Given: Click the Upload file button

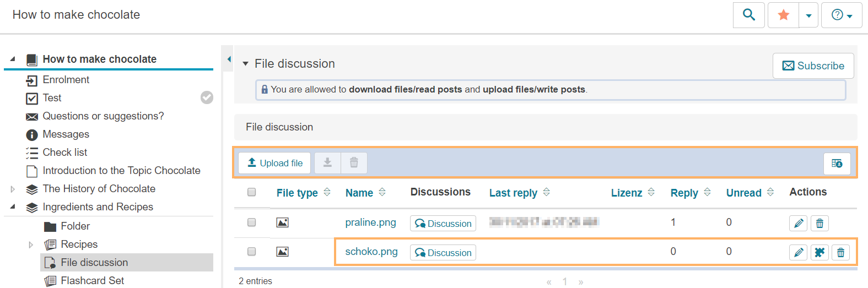Looking at the screenshot, I should [x=274, y=163].
